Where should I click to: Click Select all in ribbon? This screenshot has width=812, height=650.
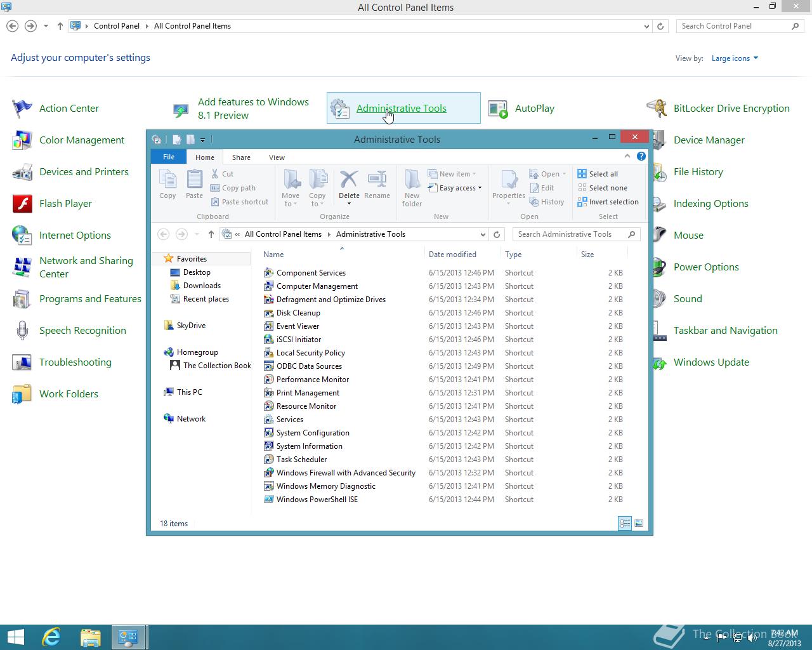click(x=598, y=174)
